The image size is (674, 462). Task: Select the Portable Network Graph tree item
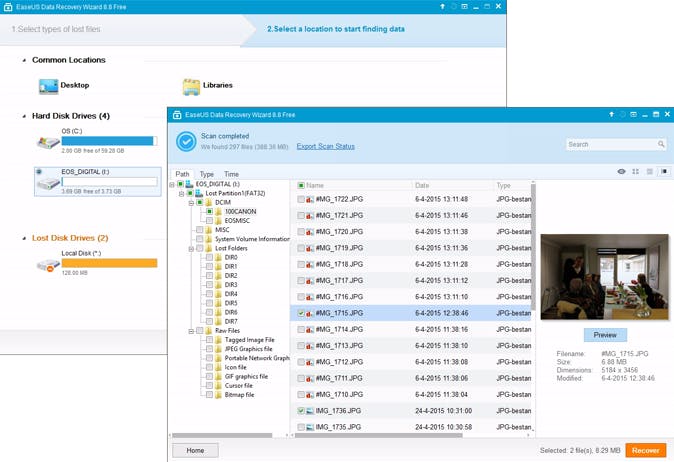coord(257,358)
